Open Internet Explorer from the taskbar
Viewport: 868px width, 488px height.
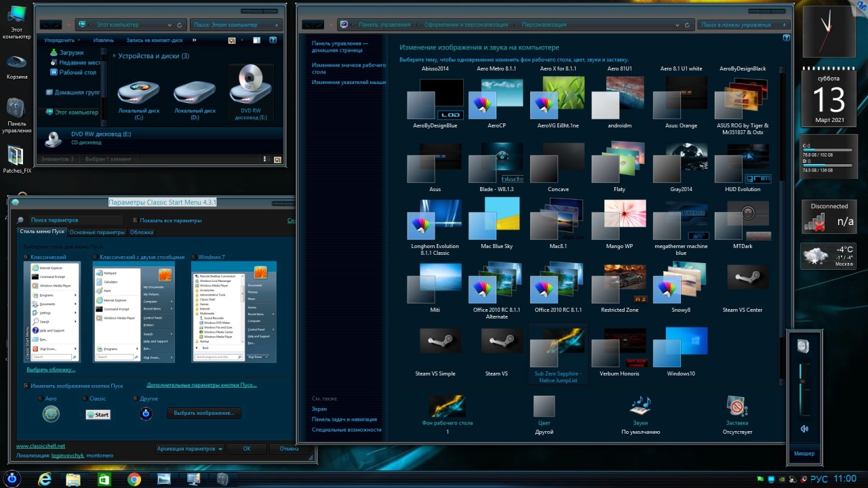pyautogui.click(x=45, y=479)
